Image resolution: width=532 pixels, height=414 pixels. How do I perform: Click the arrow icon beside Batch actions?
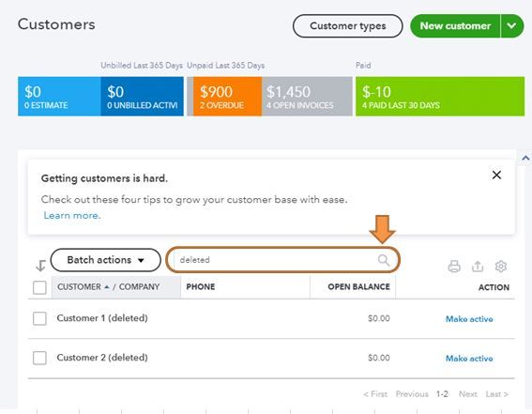pyautogui.click(x=40, y=266)
